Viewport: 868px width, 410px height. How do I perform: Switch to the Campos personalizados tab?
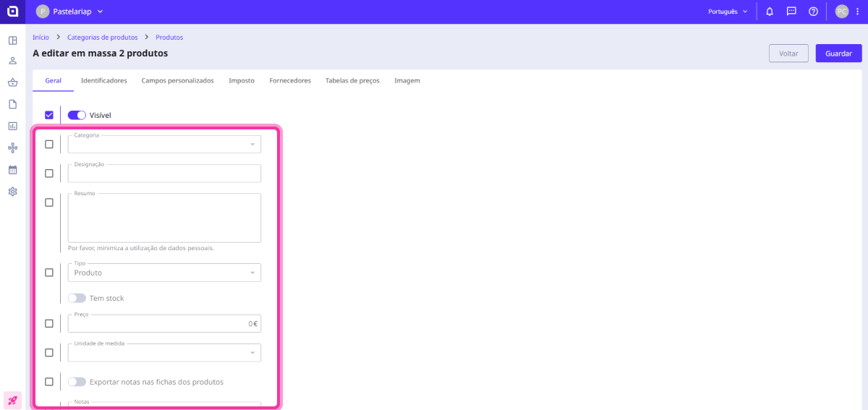tap(178, 80)
